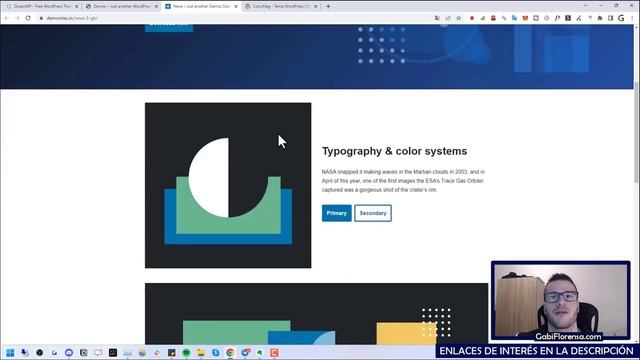640x360 pixels.
Task: Open the tab search chevron
Action: pyautogui.click(x=586, y=6)
